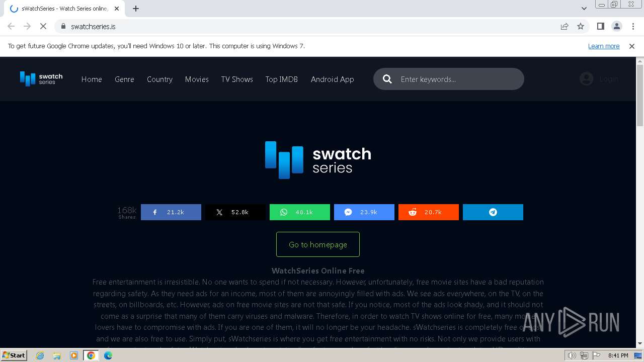Viewport: 644px width, 362px height.
Task: Click the 168k Shares counter
Action: click(127, 212)
